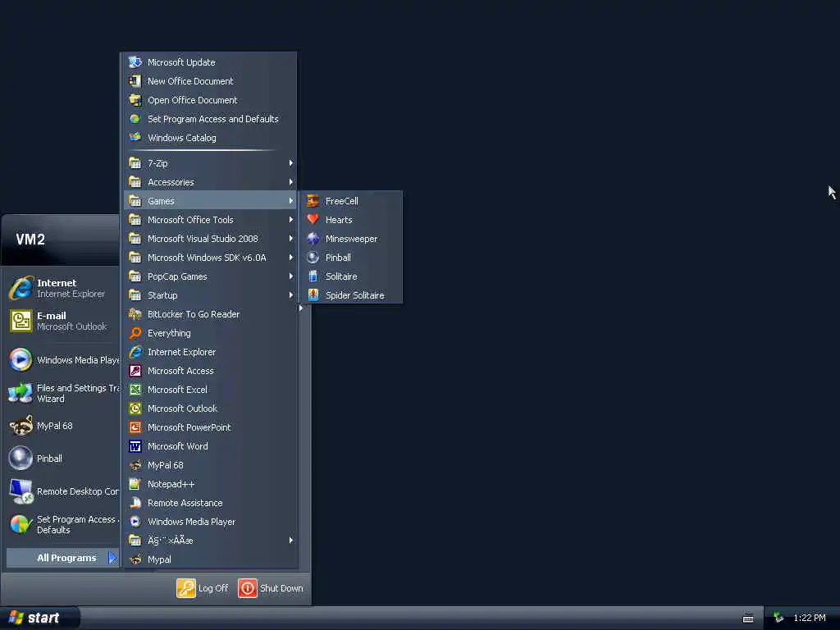Start Microsoft Excel
Screen dimensions: 840x630
pos(210,390)
